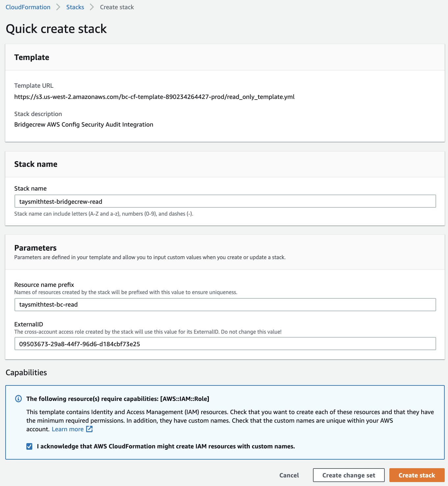
Task: Click the Capabilities heading
Action: (26, 372)
